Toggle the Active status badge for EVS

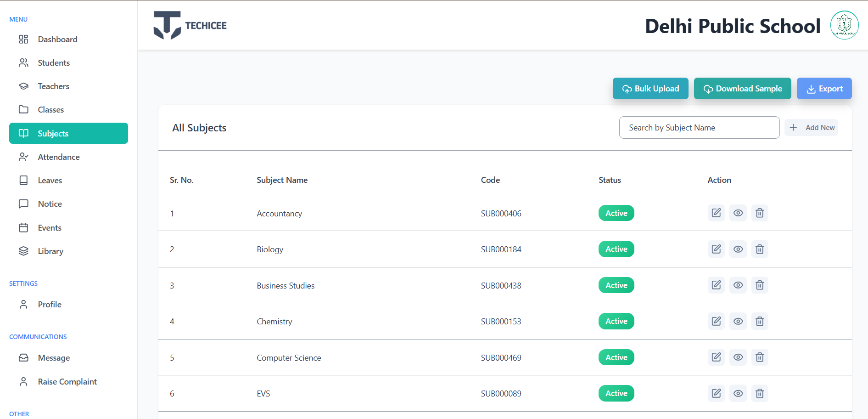point(616,393)
